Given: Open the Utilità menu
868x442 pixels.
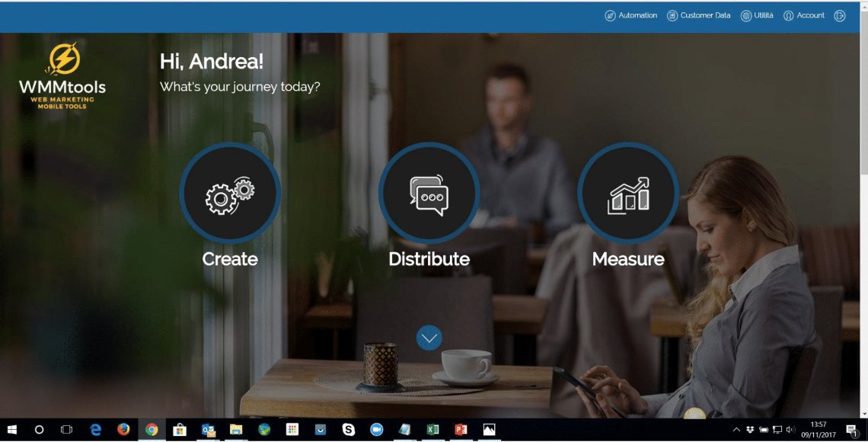Looking at the screenshot, I should tap(758, 15).
